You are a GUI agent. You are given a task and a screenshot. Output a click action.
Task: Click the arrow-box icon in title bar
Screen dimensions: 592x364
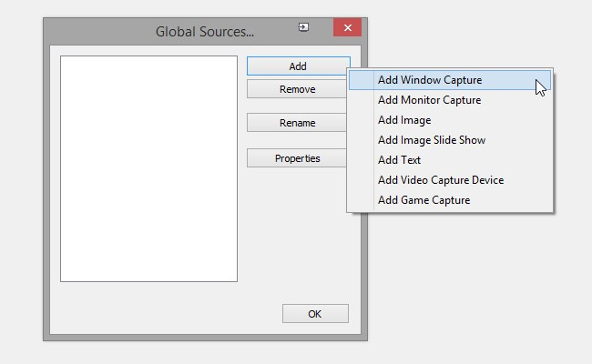[303, 27]
